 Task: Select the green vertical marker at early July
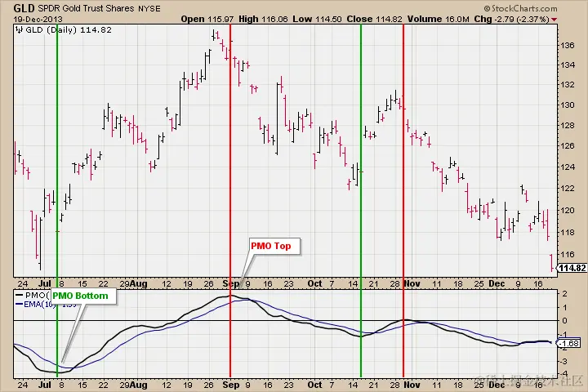tap(57, 200)
